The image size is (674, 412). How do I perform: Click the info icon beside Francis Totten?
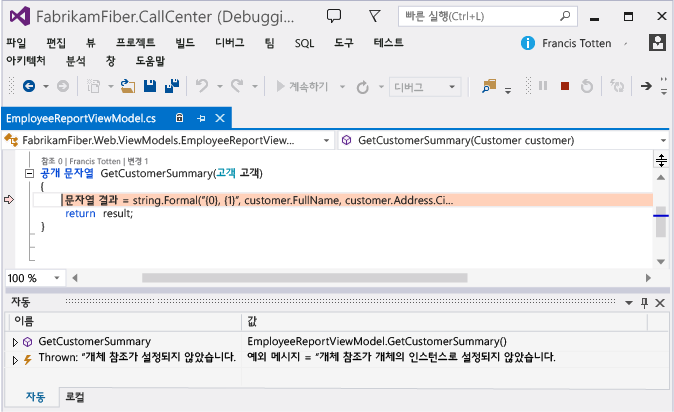click(x=527, y=43)
